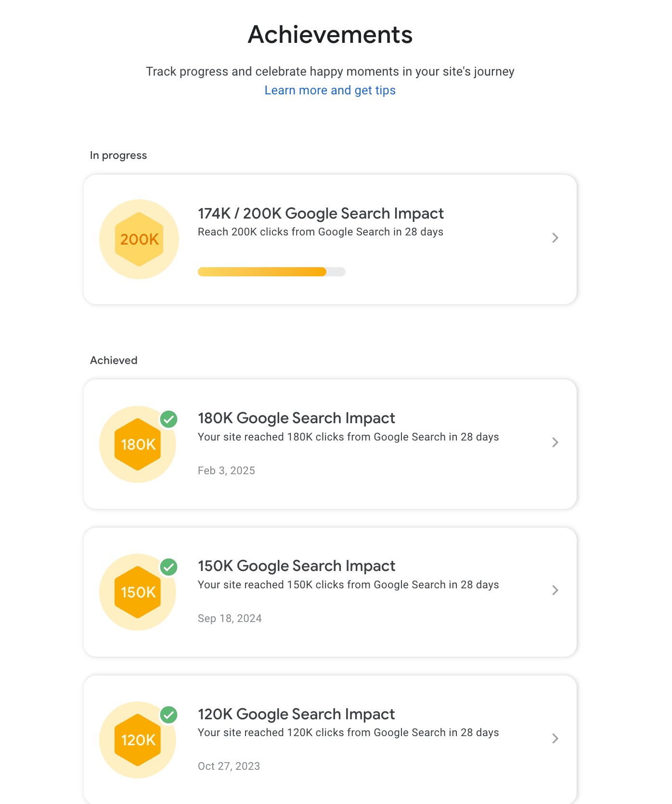
Task: Expand the 200K Google Search Impact card
Action: point(556,238)
